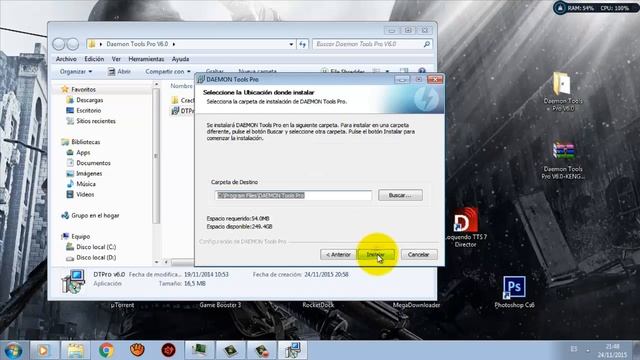Toggle the Explorer preview pane icon
Viewport: 640px width, 360px height.
click(x=404, y=71)
